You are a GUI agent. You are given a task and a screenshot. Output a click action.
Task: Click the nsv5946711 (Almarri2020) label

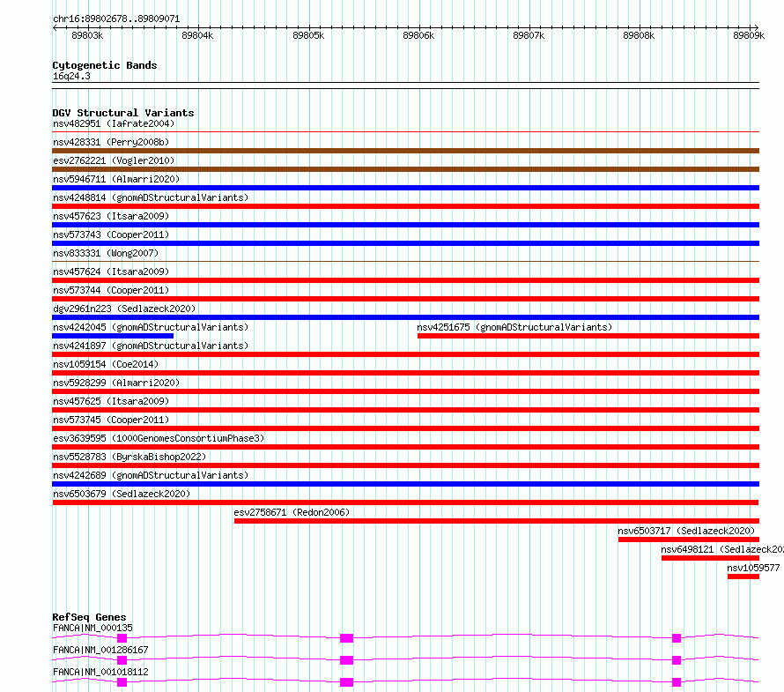[116, 179]
